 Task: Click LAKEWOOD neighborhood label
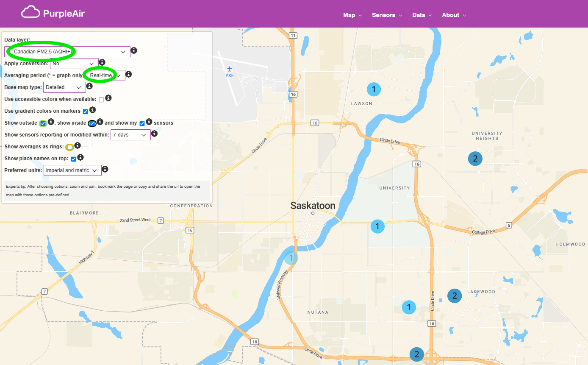click(481, 292)
